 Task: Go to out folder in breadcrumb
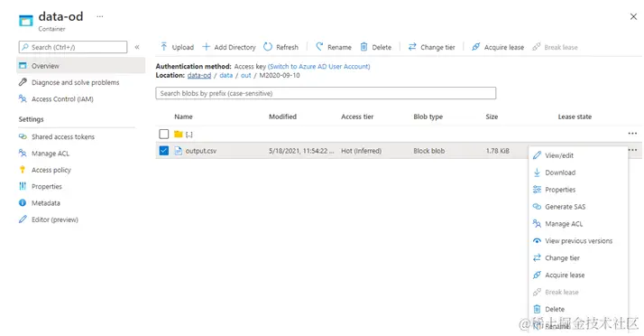[245, 75]
